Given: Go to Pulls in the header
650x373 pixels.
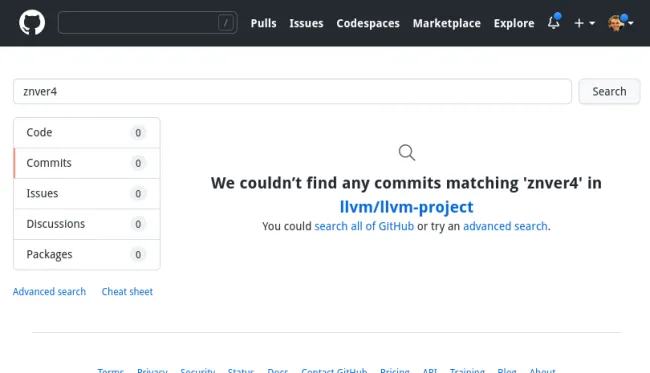Looking at the screenshot, I should pos(263,23).
